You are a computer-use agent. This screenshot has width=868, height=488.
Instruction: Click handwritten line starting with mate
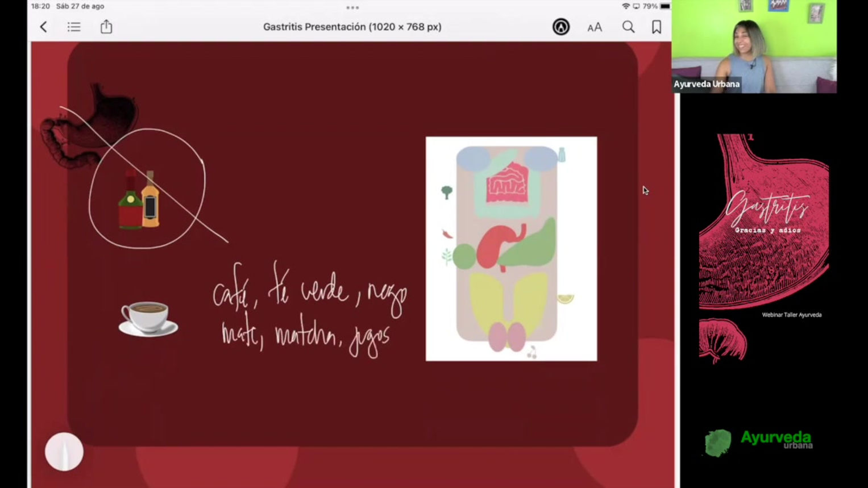click(306, 335)
